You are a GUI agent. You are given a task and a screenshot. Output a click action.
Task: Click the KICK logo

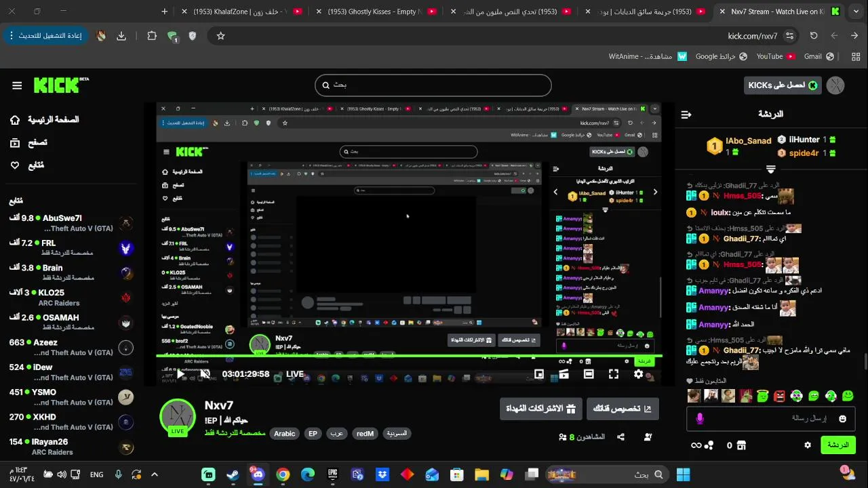click(x=60, y=85)
